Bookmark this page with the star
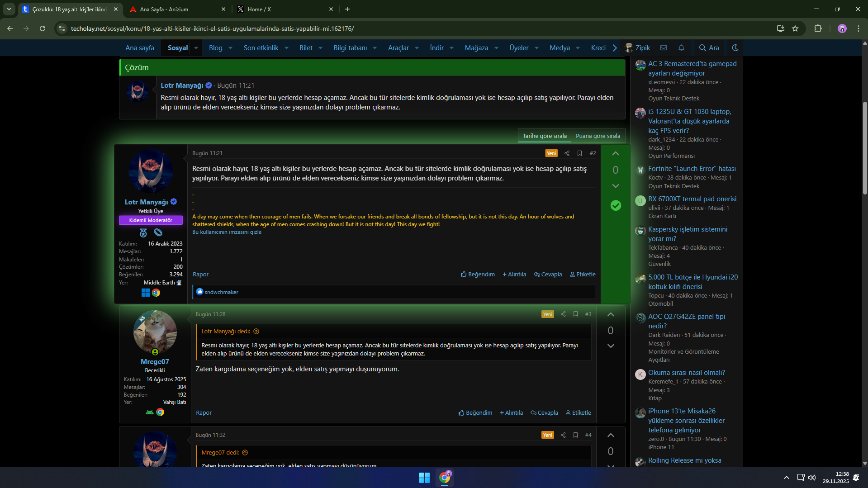 tap(795, 28)
